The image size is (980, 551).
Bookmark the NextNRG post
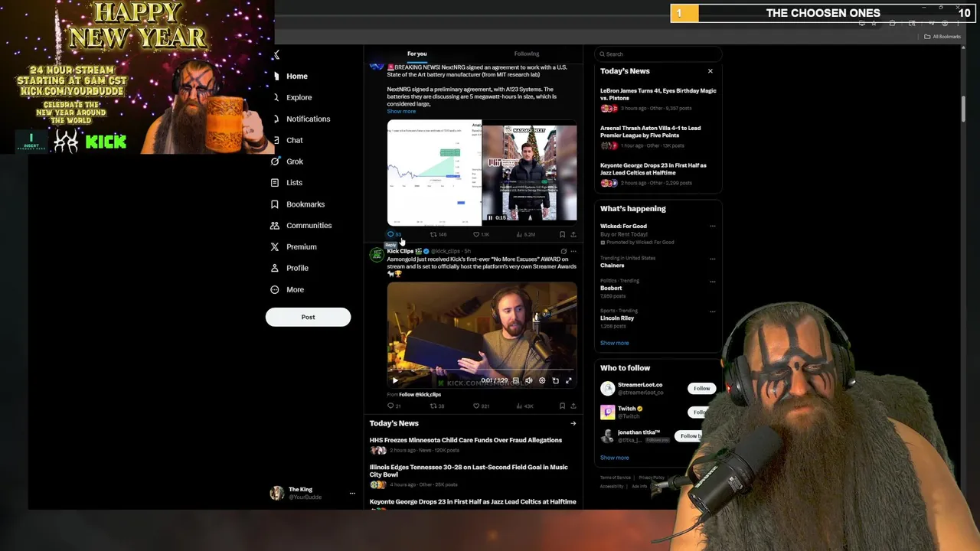pyautogui.click(x=562, y=234)
